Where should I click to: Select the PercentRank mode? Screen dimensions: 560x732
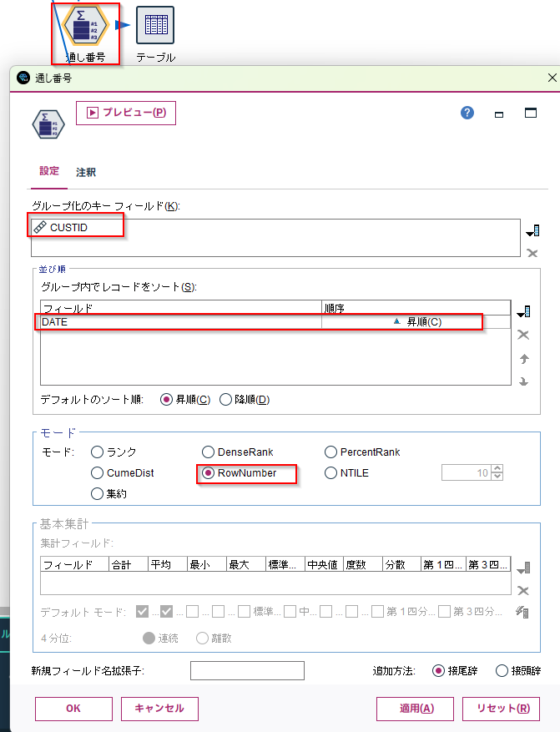coord(330,452)
